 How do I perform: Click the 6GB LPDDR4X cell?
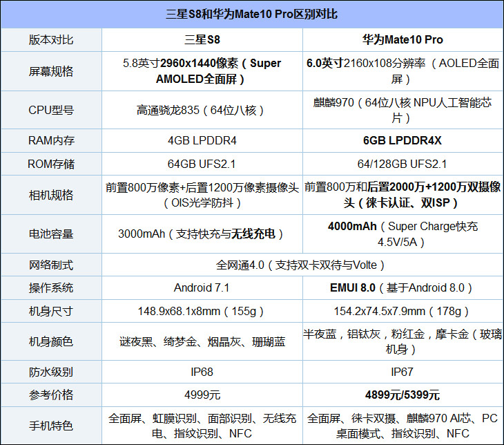tap(403, 140)
